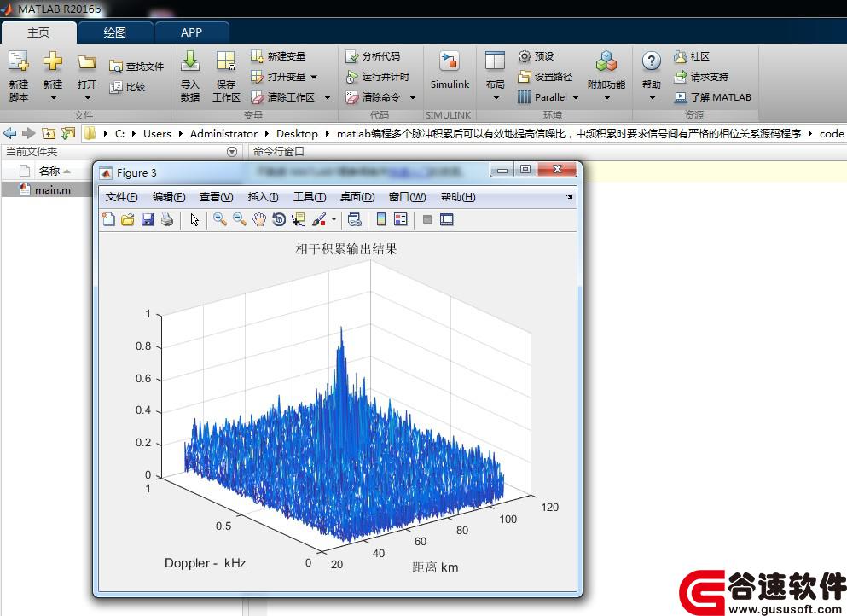847x616 pixels.
Task: Open 了解 MATLAB learning resource
Action: 712,97
